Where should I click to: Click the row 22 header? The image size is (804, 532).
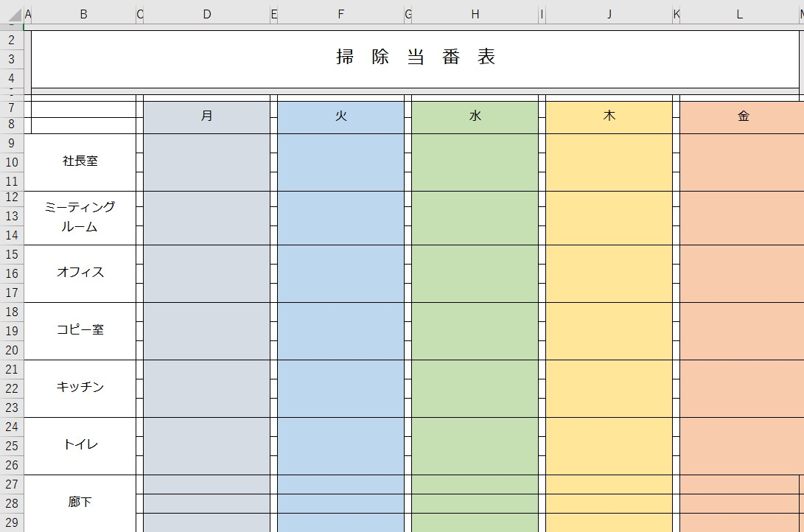[12, 389]
